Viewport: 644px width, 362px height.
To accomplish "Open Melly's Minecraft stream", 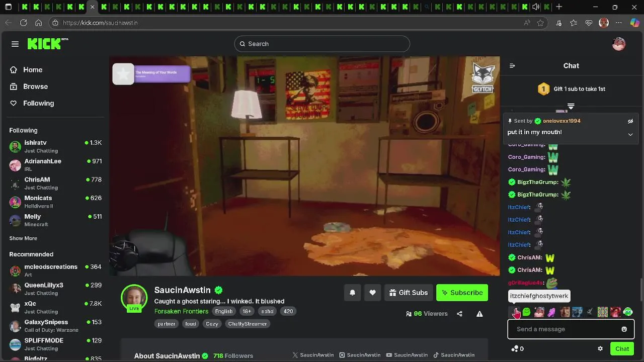I will 55,220.
